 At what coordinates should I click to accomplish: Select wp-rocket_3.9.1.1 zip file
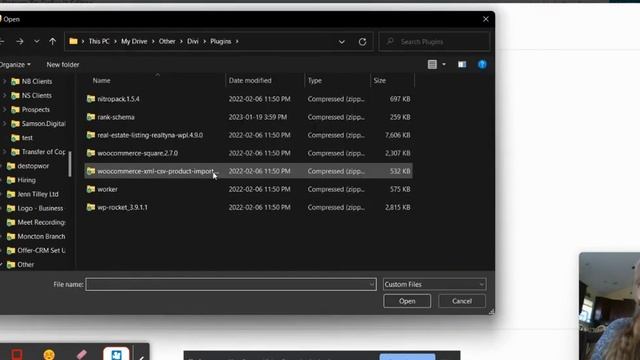coord(249,207)
